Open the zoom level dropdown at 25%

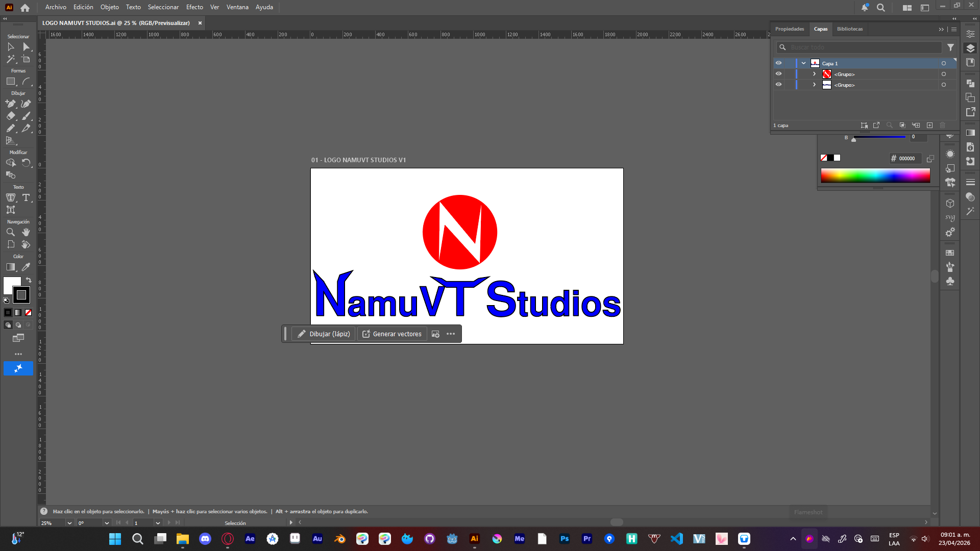click(x=69, y=523)
